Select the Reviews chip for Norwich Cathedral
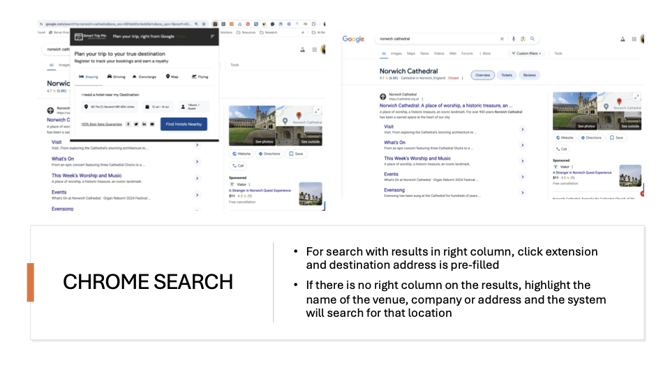This screenshot has width=670, height=376. tap(529, 75)
